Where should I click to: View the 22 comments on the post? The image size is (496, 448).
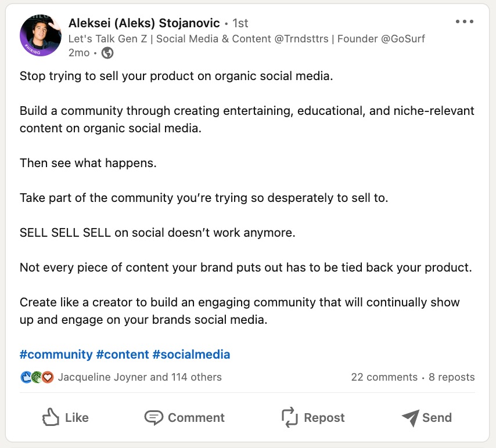coord(386,377)
